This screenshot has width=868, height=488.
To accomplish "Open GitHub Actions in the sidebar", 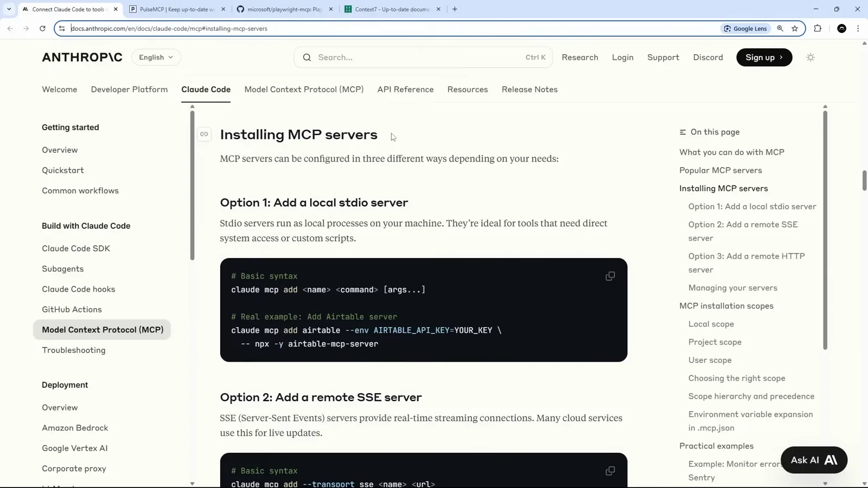I will 72,310.
